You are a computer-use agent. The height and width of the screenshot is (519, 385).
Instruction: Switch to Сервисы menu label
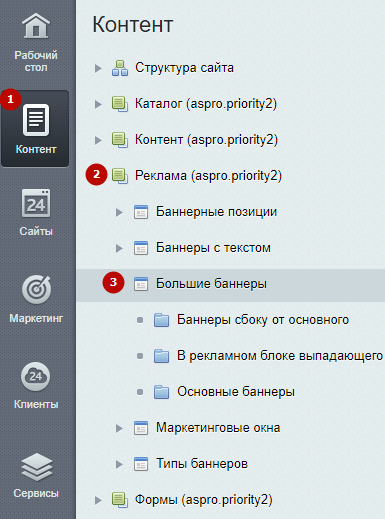tap(36, 493)
